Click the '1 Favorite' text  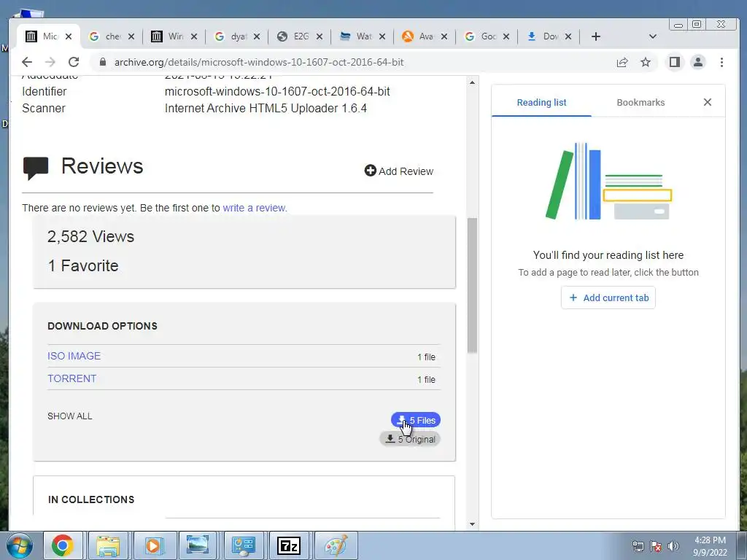pos(83,265)
